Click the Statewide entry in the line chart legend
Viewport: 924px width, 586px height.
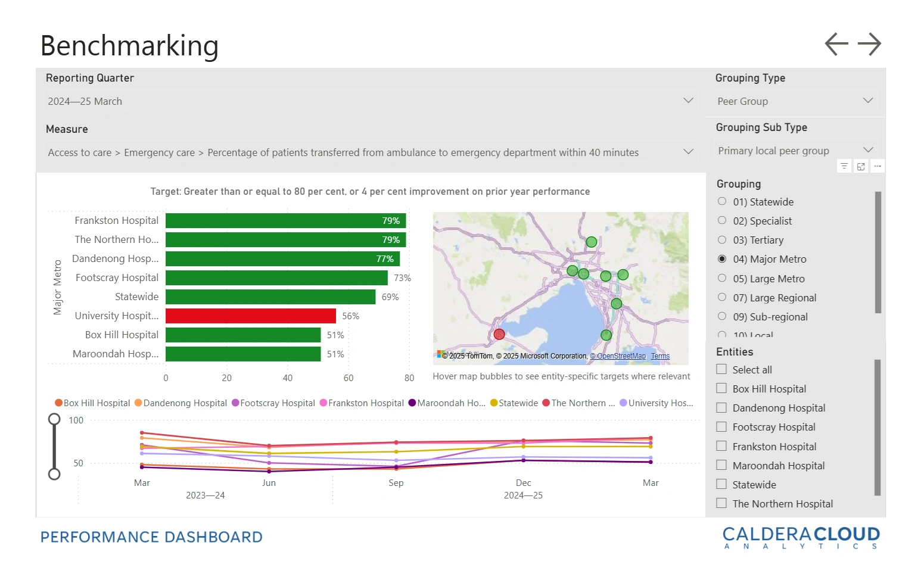[x=514, y=403]
